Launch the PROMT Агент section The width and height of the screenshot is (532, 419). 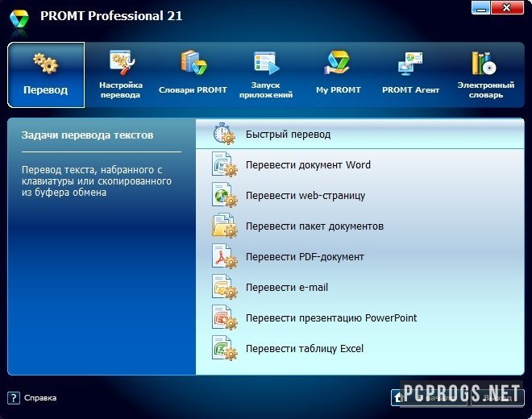point(410,75)
